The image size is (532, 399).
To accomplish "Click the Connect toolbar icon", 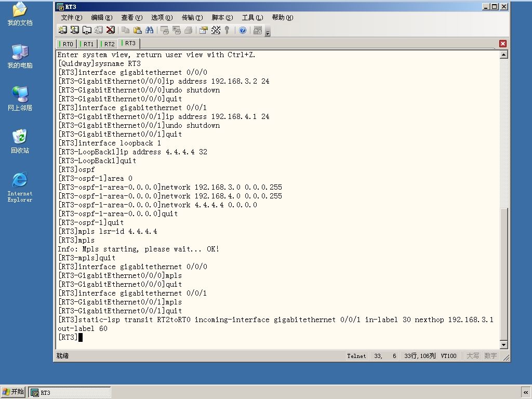I will (x=63, y=30).
